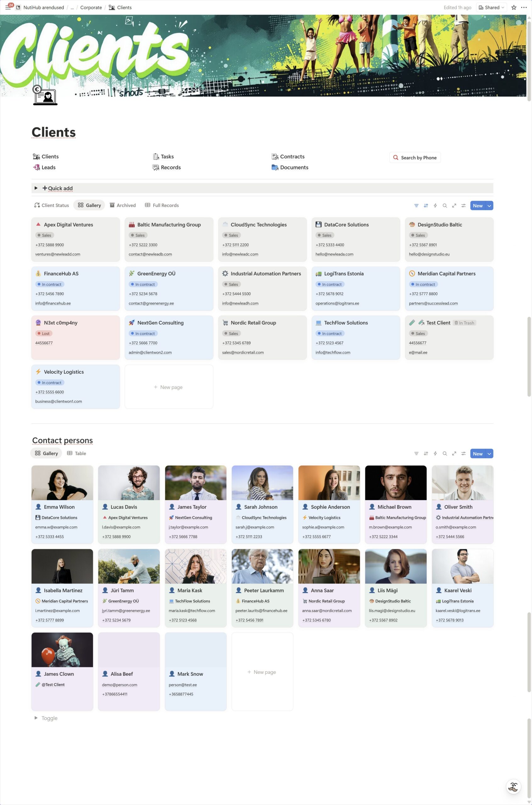Open dropdown arrow beside Contact persons New button
The image size is (532, 805).
tap(489, 453)
